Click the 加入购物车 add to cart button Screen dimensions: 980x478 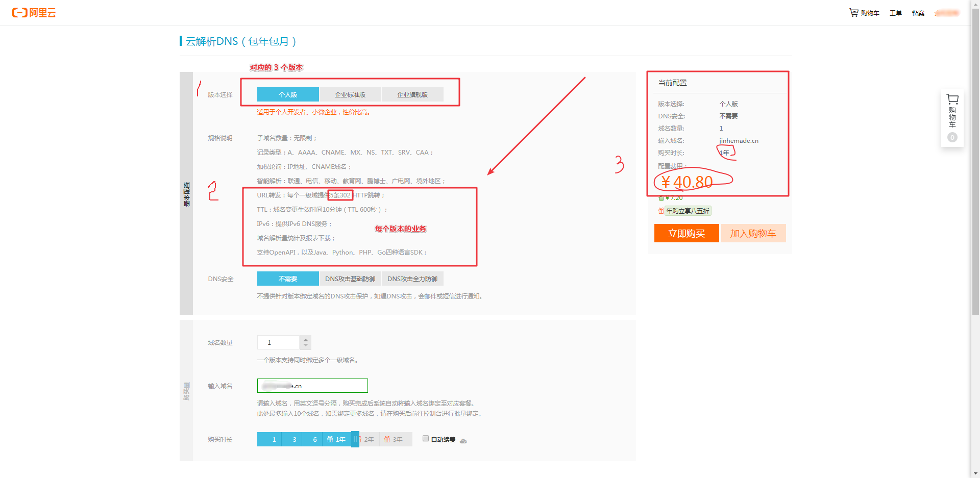(x=753, y=233)
